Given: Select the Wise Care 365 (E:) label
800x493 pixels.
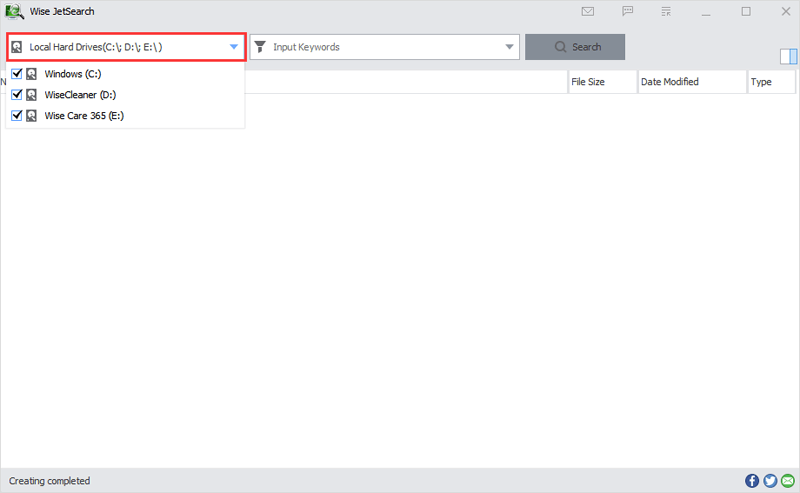Looking at the screenshot, I should tap(84, 116).
